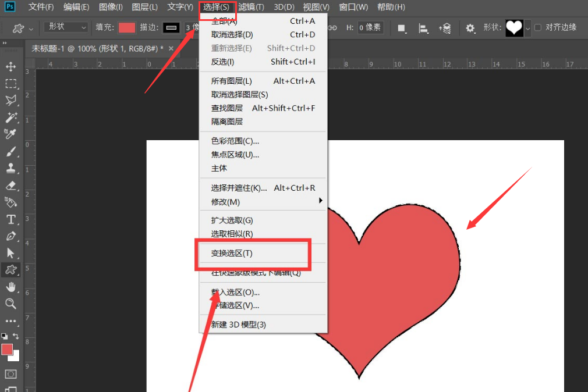
Task: Open the stroke type black swatch dropdown
Action: point(171,27)
